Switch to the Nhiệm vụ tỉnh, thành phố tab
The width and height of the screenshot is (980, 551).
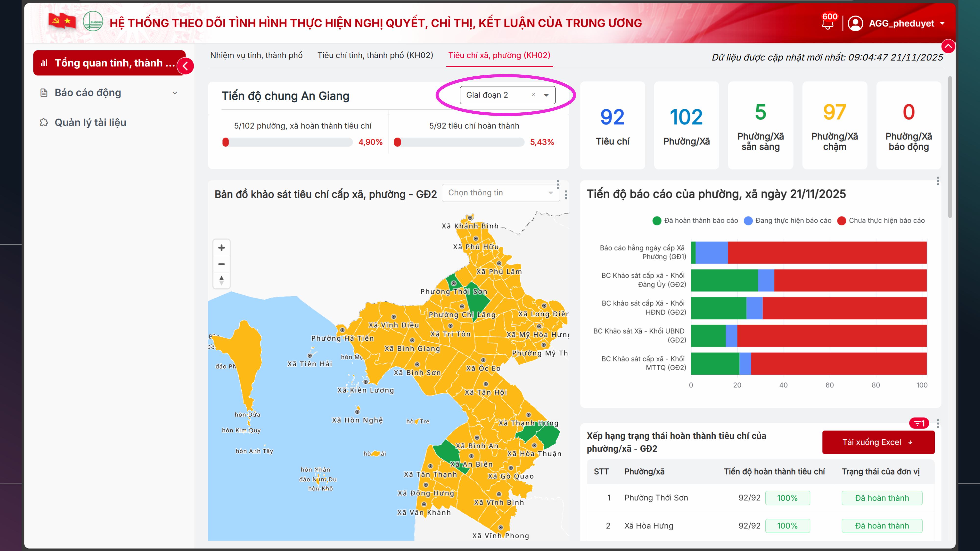pos(256,56)
